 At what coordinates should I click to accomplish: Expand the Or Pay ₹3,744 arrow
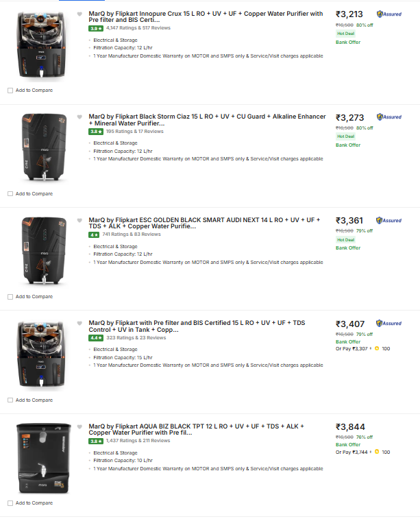pyautogui.click(x=370, y=452)
